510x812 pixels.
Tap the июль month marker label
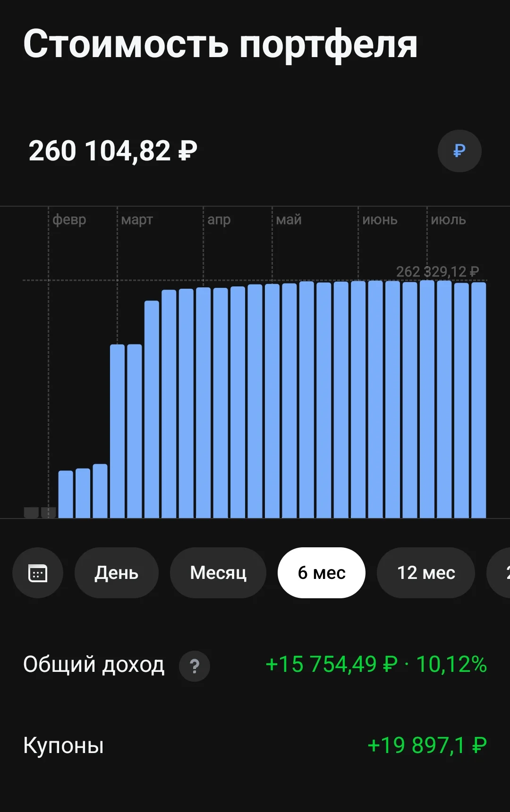tap(448, 220)
